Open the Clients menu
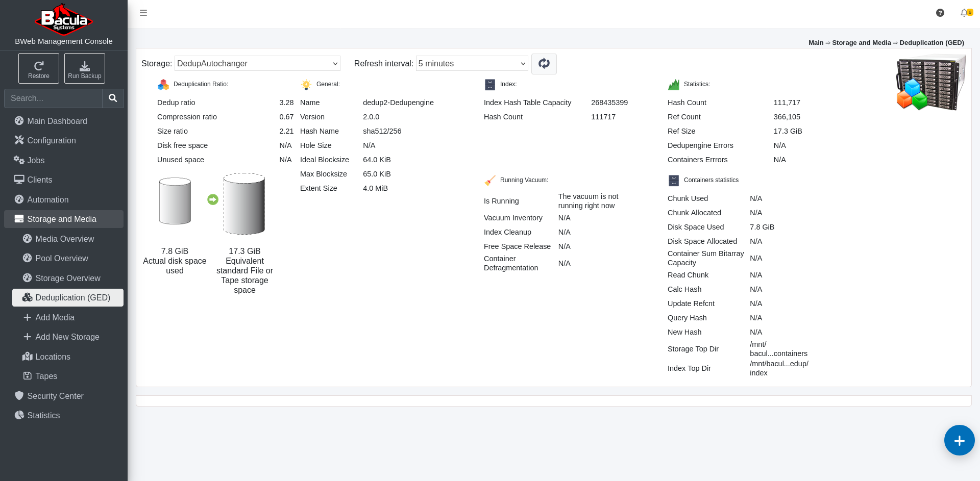The height and width of the screenshot is (481, 980). pos(64,180)
